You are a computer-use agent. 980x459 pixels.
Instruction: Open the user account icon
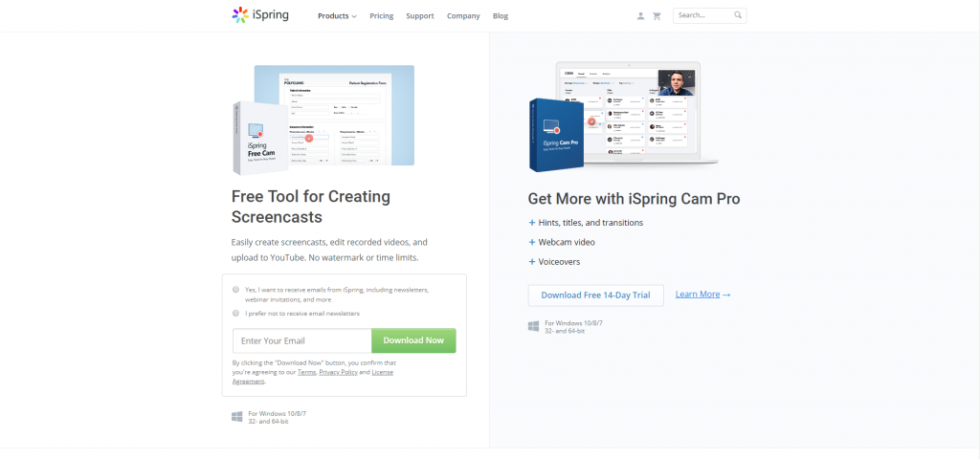(640, 16)
